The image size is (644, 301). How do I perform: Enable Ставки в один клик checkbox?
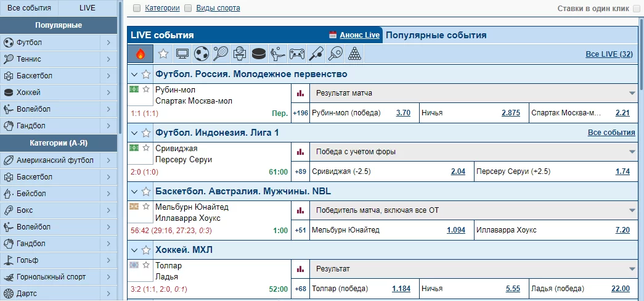click(x=634, y=9)
